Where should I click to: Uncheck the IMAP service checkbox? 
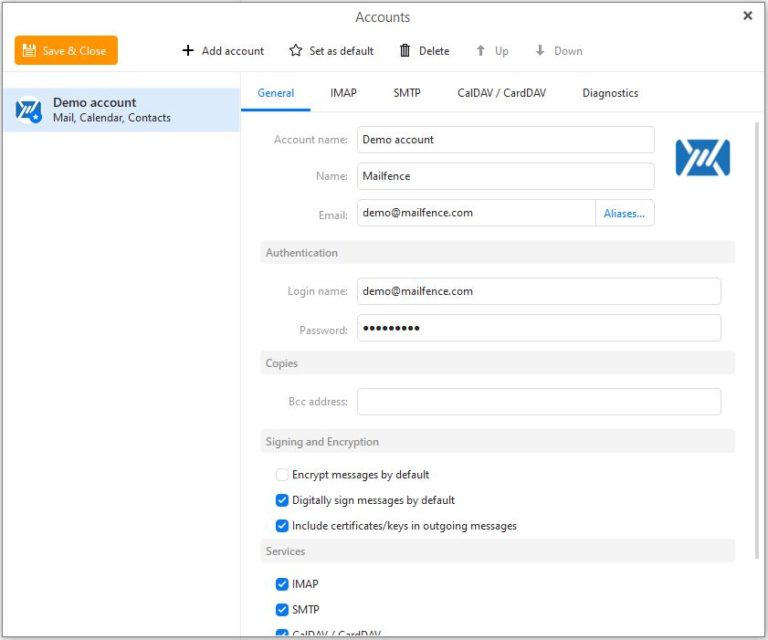point(282,584)
